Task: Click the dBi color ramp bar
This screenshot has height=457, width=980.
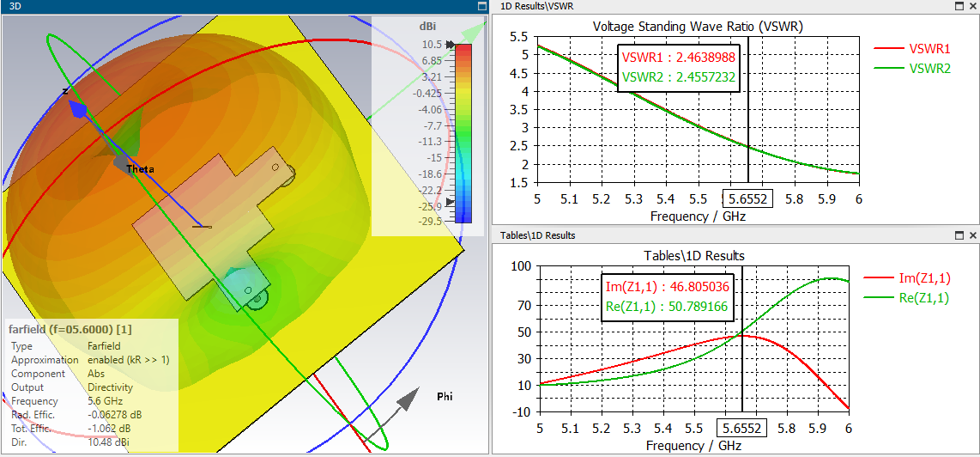Action: coord(463,133)
